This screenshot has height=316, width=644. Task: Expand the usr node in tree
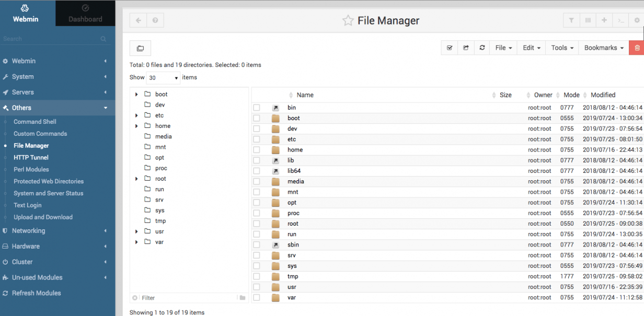[136, 231]
